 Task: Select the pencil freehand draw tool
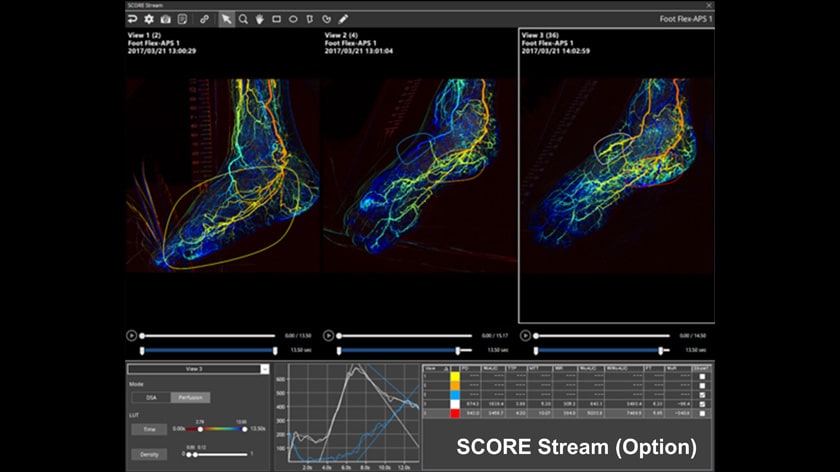343,19
